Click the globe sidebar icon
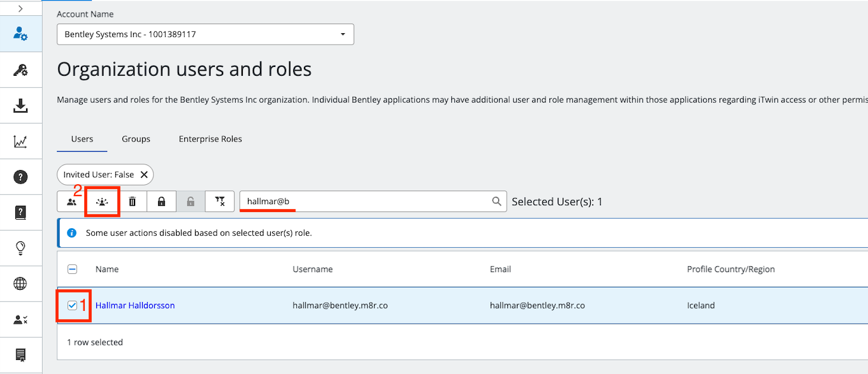868x374 pixels. pyautogui.click(x=20, y=284)
